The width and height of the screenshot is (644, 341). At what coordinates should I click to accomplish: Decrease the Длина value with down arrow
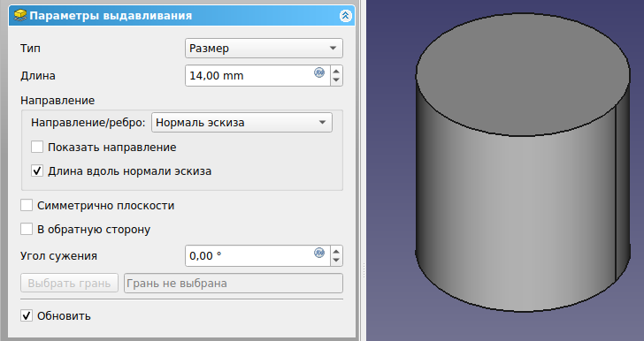coord(336,80)
